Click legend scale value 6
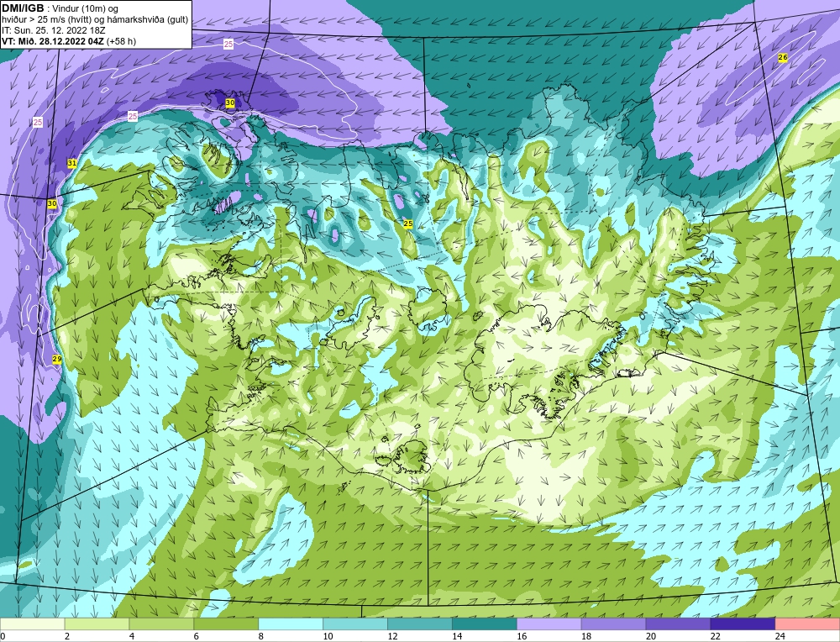840x642 pixels. [197, 636]
